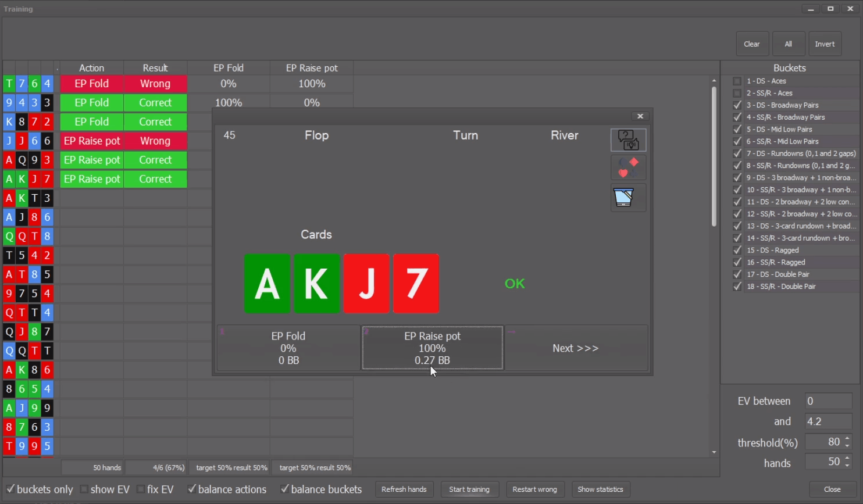Decrease the threshold(%) value with down arrow
Viewport: 863px width, 504px height.
(x=847, y=446)
